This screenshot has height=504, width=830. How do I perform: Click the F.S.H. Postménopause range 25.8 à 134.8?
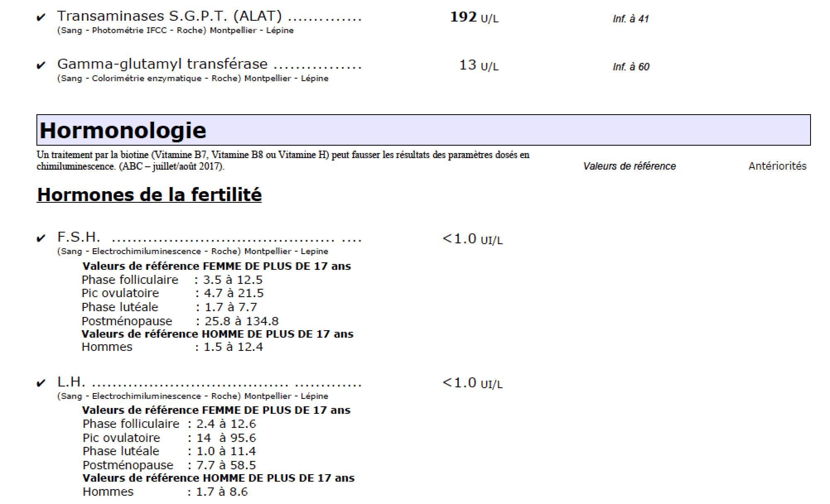pyautogui.click(x=241, y=321)
